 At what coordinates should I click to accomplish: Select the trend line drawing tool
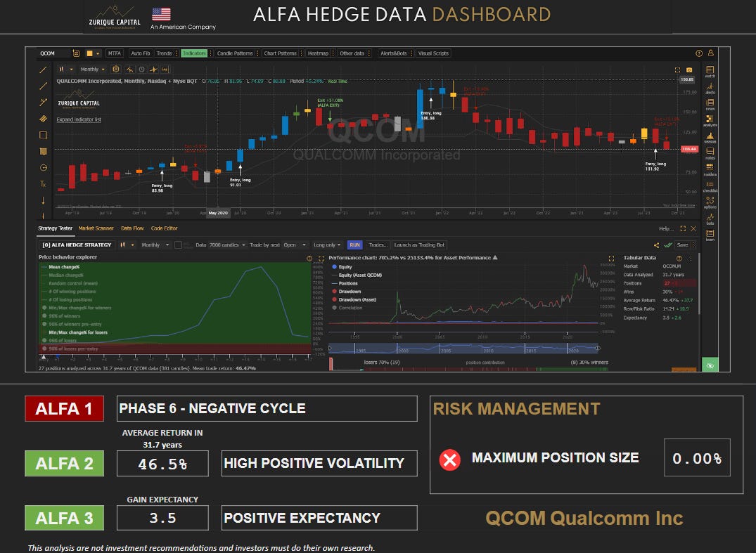coord(43,70)
